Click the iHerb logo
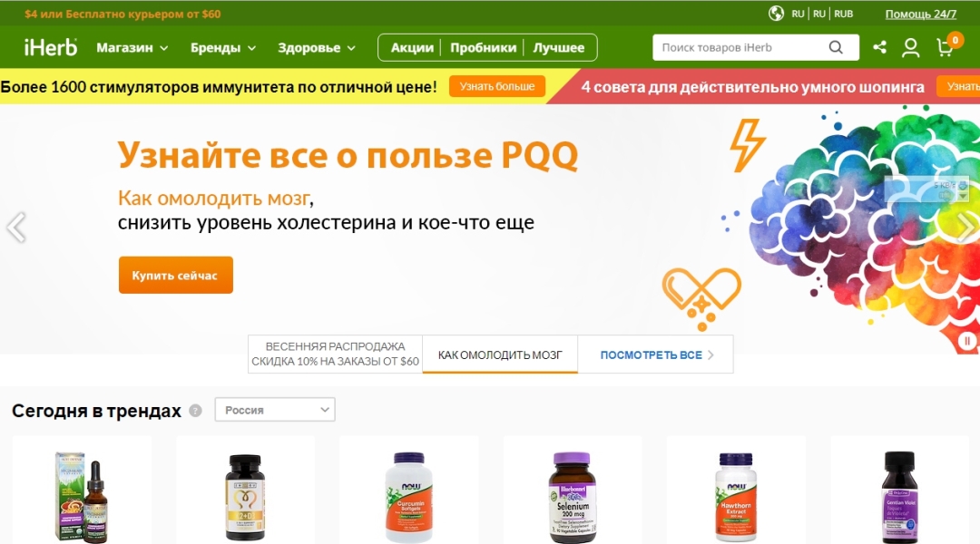 click(51, 47)
